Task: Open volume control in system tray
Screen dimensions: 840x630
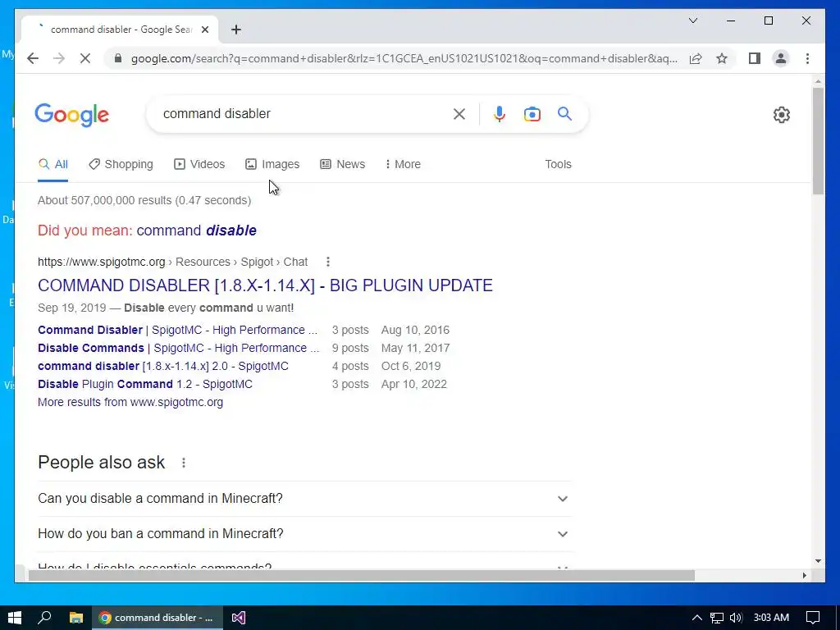Action: (x=736, y=618)
